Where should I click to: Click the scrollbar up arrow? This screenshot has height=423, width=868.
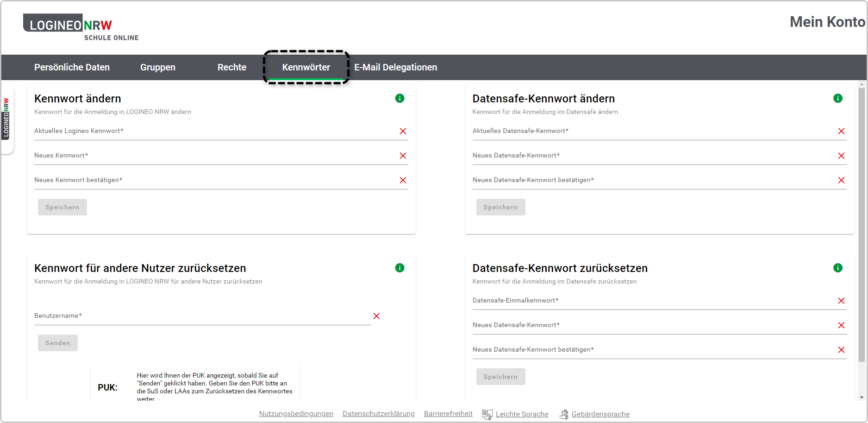click(x=862, y=84)
